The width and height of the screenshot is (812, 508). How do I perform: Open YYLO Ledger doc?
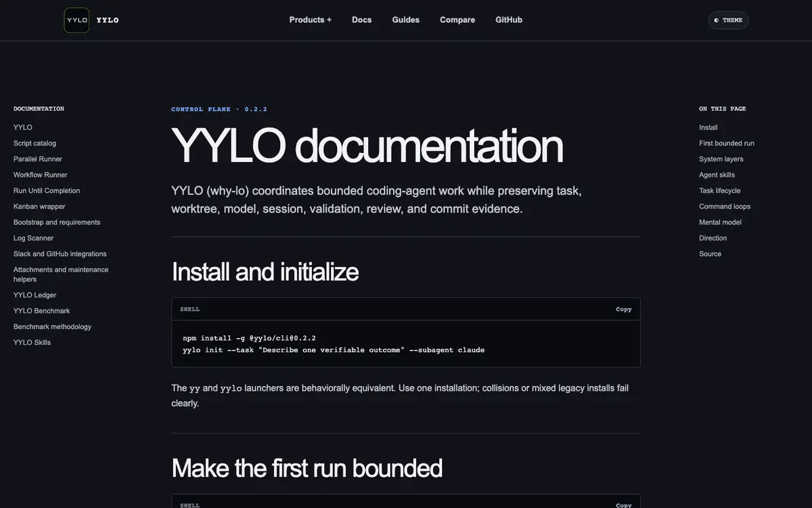[x=35, y=295]
